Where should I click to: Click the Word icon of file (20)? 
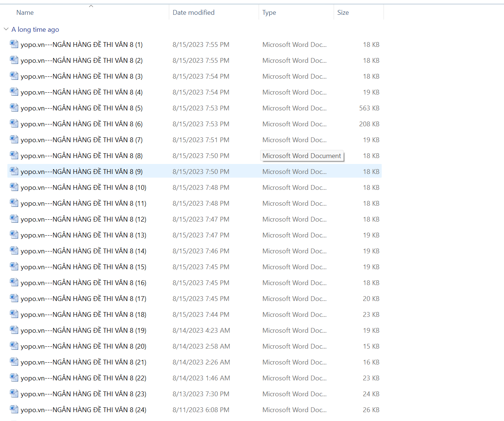(14, 346)
